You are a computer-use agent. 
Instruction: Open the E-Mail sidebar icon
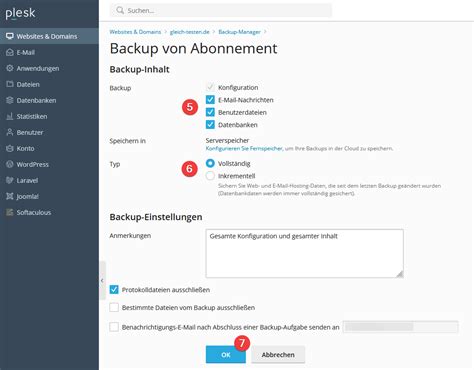pyautogui.click(x=10, y=52)
